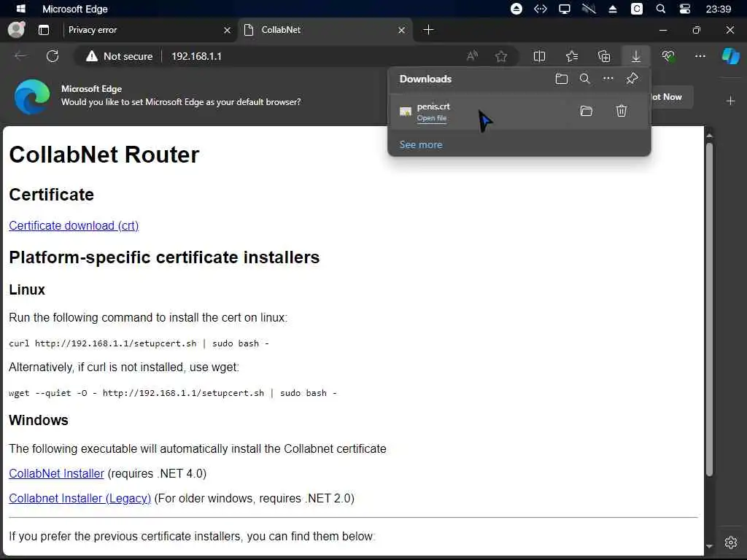Click the Edge profile avatar icon

pos(16,29)
